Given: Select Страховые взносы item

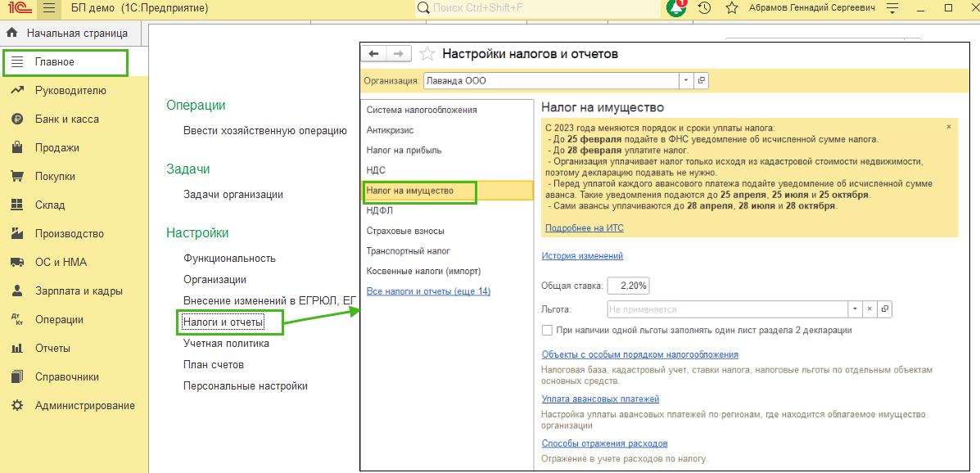Looking at the screenshot, I should coord(405,231).
